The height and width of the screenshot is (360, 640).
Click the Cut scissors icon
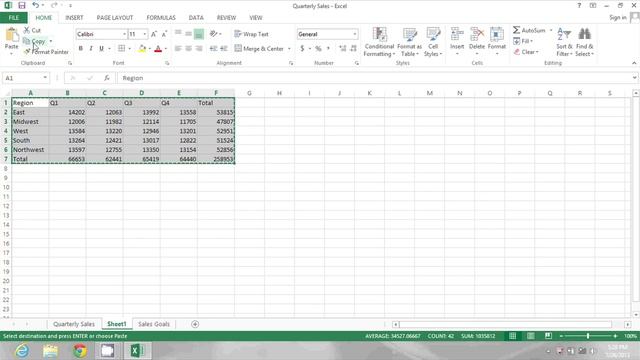point(27,30)
